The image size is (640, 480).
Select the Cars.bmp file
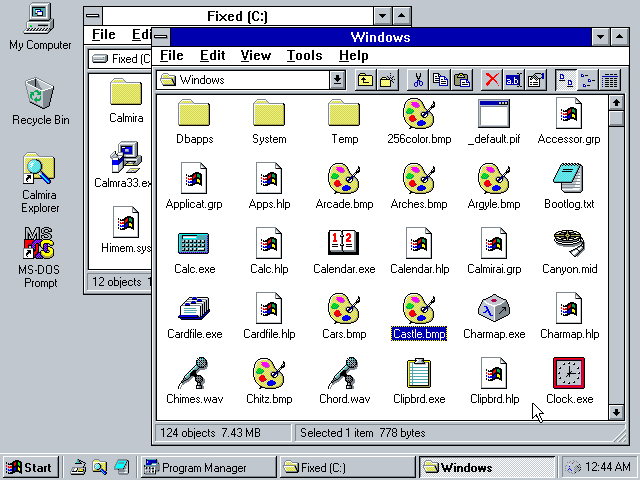click(x=344, y=317)
